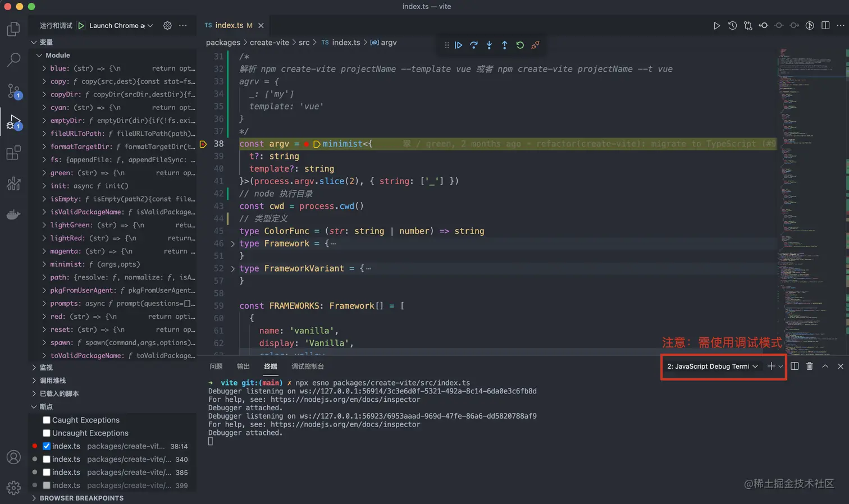
Task: Open Source Control from the activity bar
Action: pyautogui.click(x=13, y=91)
